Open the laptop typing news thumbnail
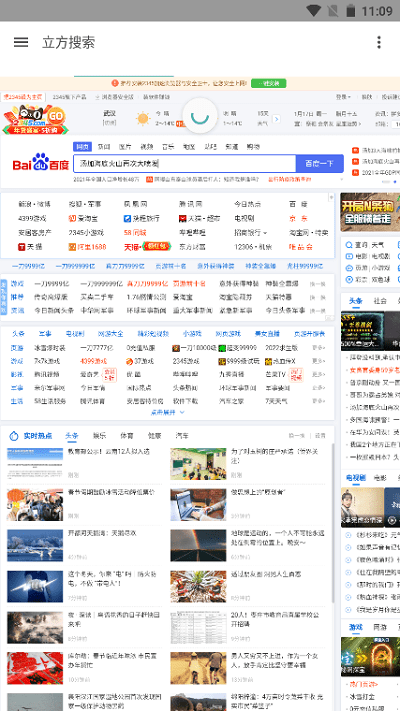 pyautogui.click(x=198, y=505)
